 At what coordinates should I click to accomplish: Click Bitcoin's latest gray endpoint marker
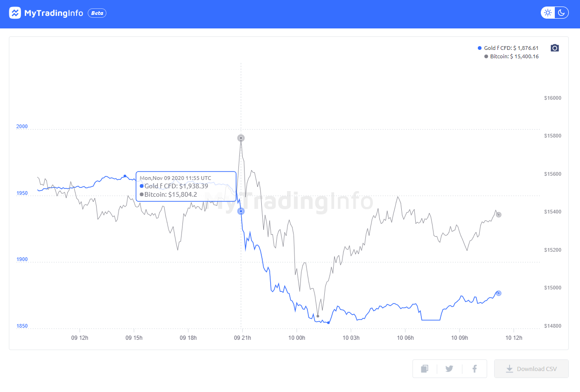coord(499,214)
